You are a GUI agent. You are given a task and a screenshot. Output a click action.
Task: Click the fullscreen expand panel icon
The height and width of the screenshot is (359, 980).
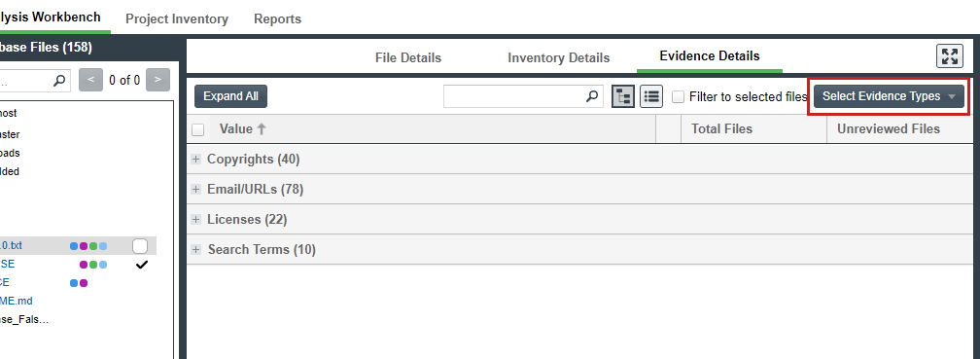pos(949,56)
